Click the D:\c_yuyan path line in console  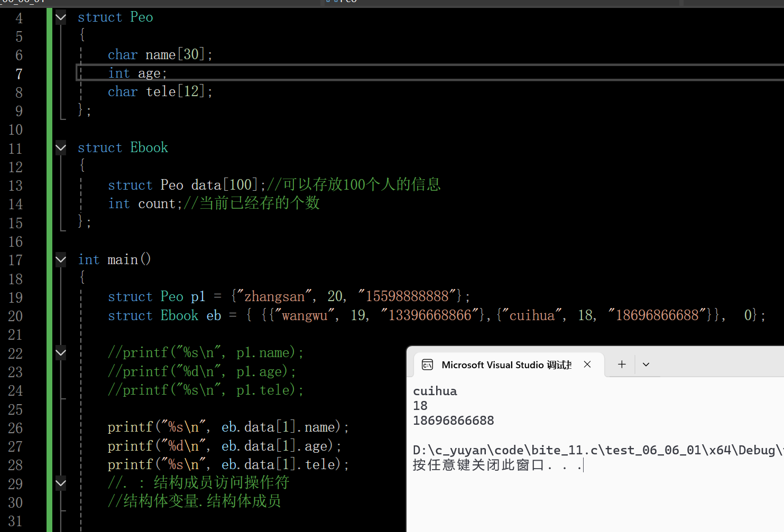tap(597, 451)
